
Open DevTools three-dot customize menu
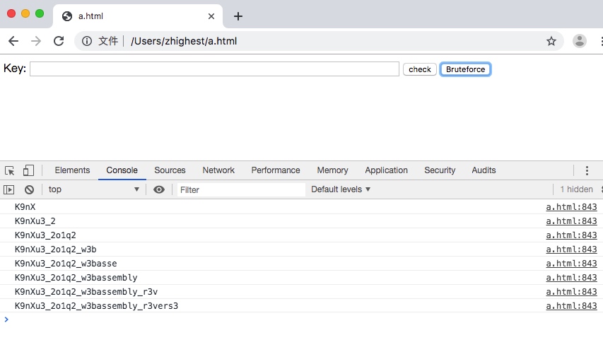pos(587,170)
